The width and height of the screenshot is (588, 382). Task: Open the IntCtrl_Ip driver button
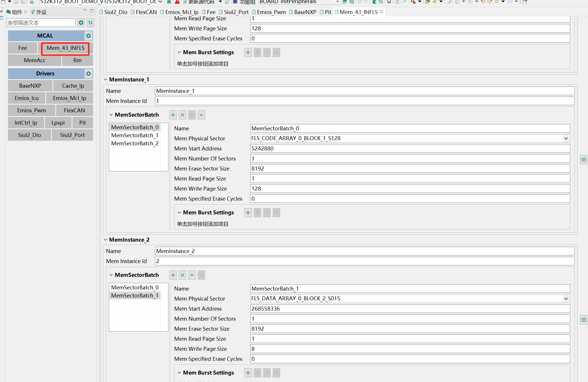[26, 123]
